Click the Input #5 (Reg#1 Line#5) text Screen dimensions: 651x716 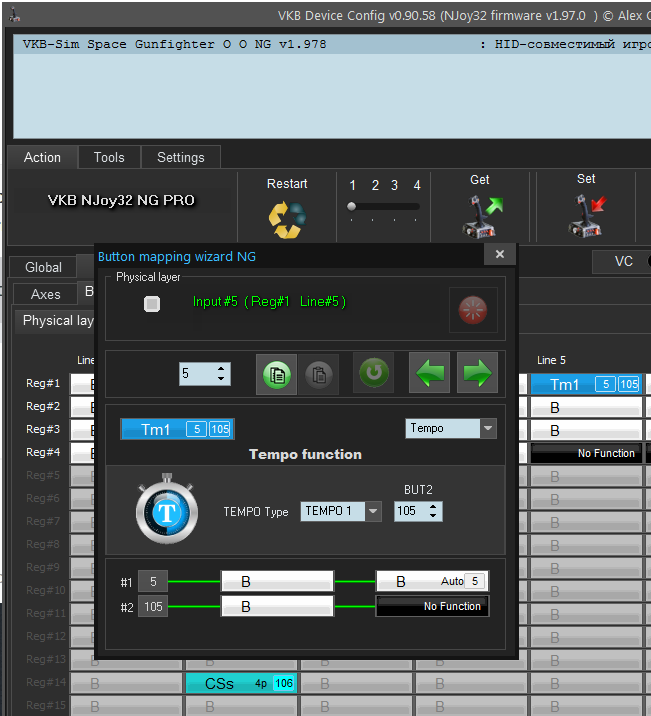[269, 301]
